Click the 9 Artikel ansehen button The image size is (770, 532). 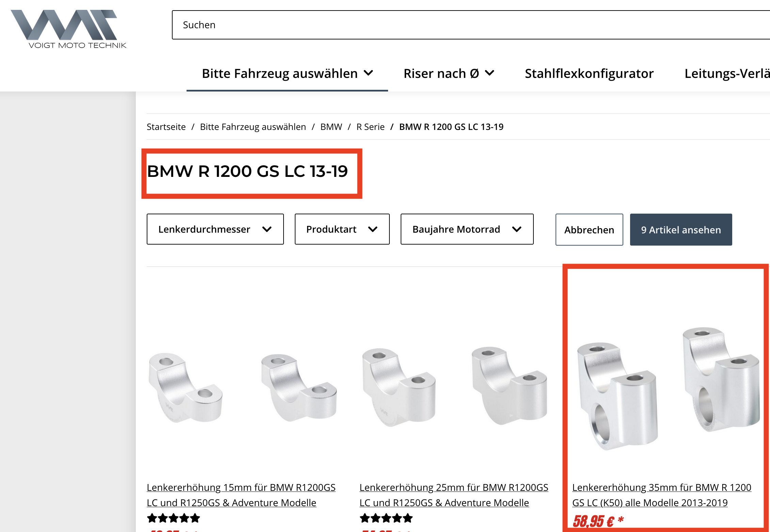(681, 230)
